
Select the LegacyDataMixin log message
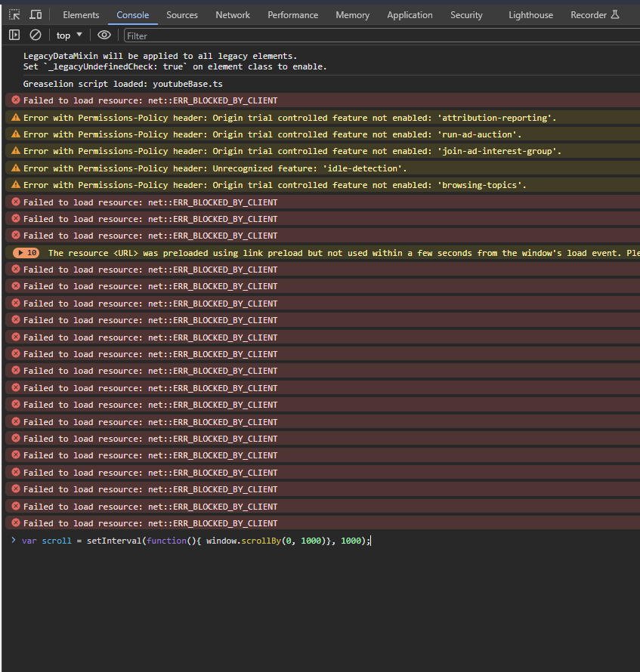point(175,61)
